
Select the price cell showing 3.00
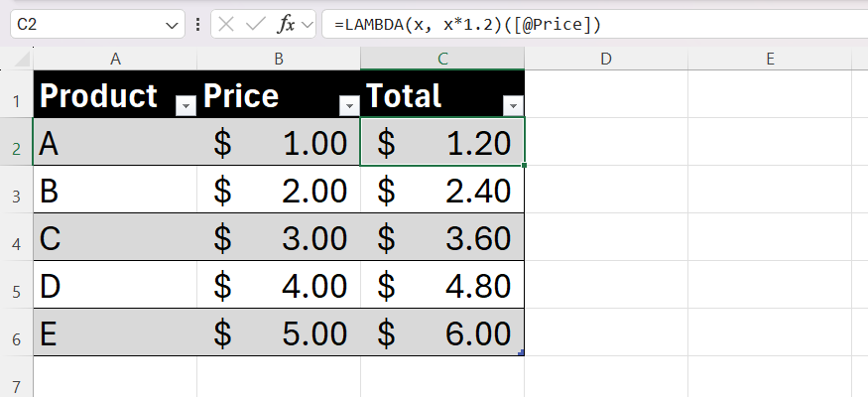279,237
